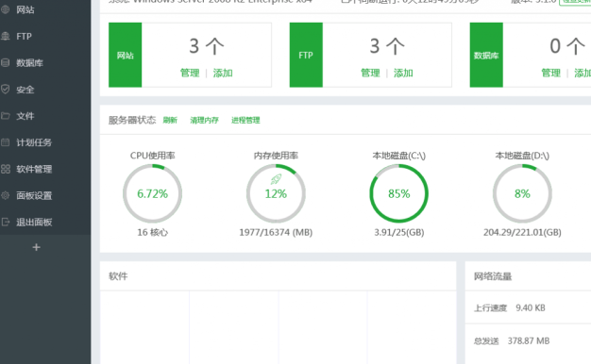
Task: Click the calendar icon beside 计划任务
Action: click(x=6, y=142)
